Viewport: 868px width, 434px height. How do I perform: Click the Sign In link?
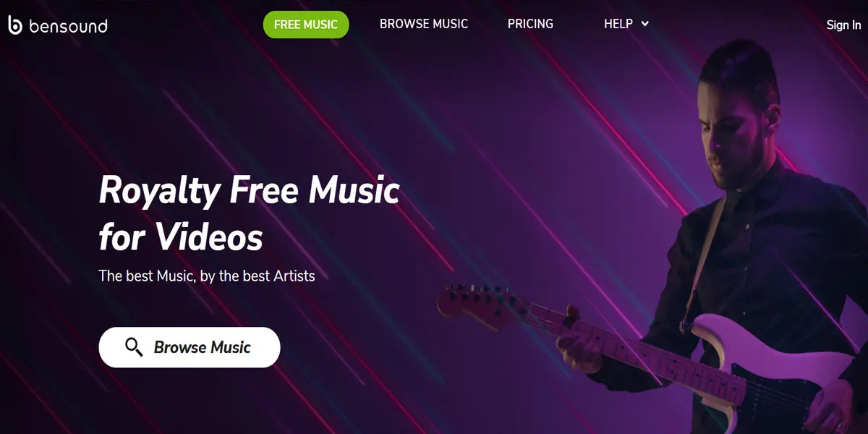click(x=843, y=25)
